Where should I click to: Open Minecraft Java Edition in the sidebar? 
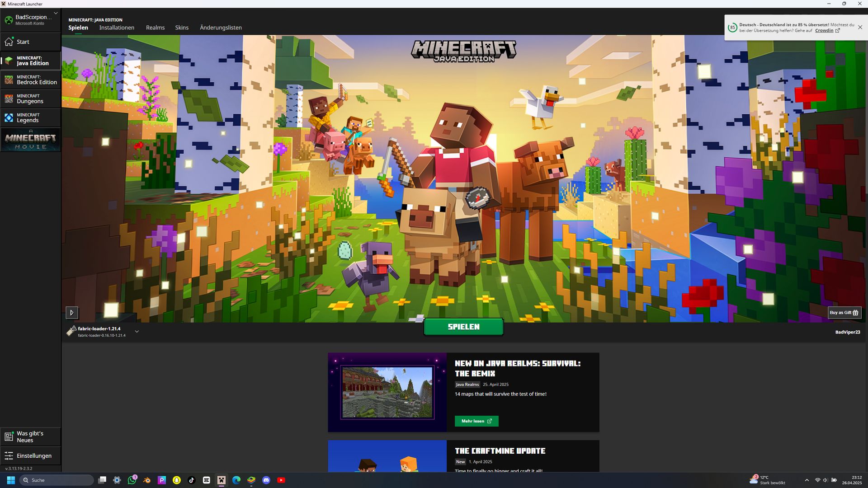tap(31, 61)
